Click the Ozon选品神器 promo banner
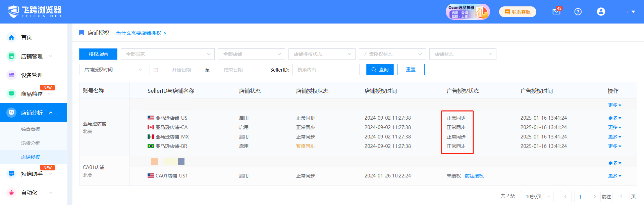Screen dimensions: 644x205 (468, 12)
